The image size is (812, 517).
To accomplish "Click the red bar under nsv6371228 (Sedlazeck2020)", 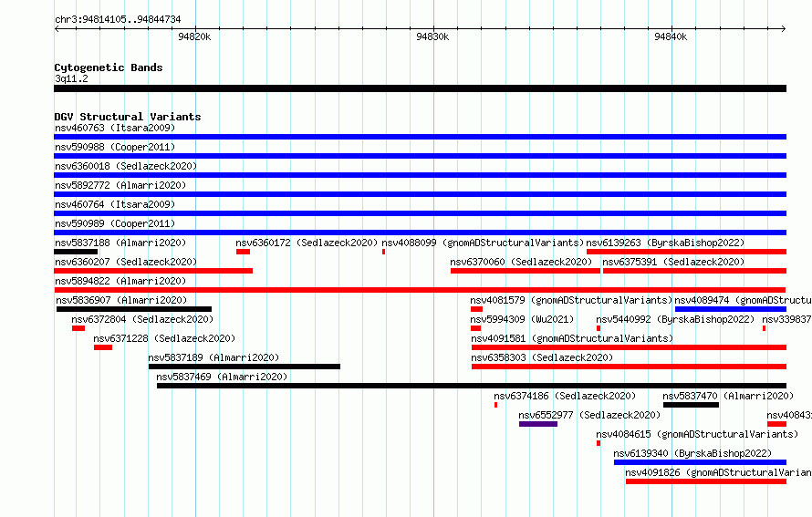I will tap(103, 347).
